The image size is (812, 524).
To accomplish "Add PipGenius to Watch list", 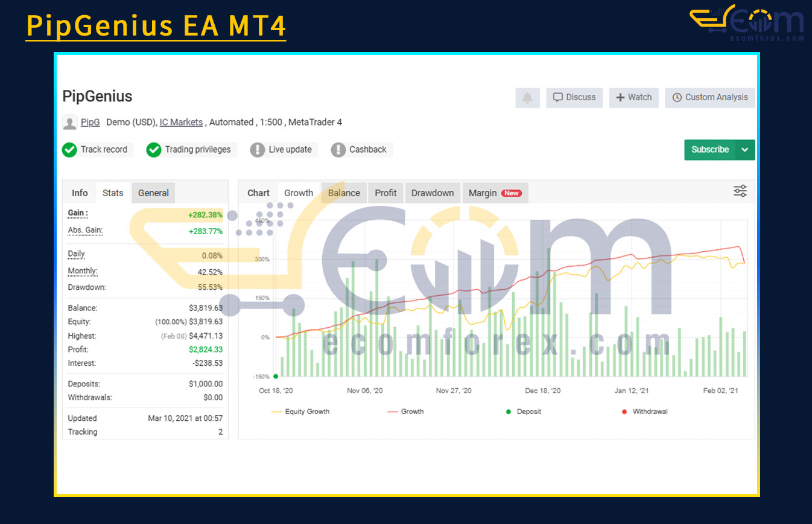I will [x=634, y=98].
